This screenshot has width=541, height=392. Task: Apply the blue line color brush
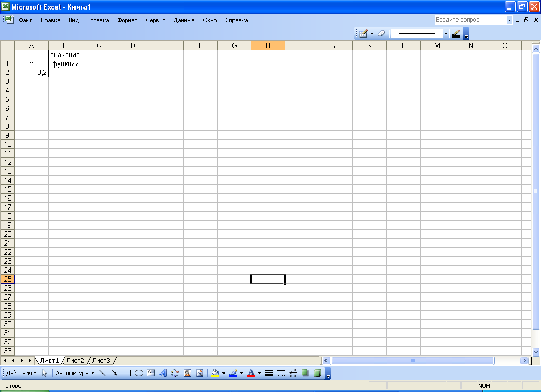[233, 373]
